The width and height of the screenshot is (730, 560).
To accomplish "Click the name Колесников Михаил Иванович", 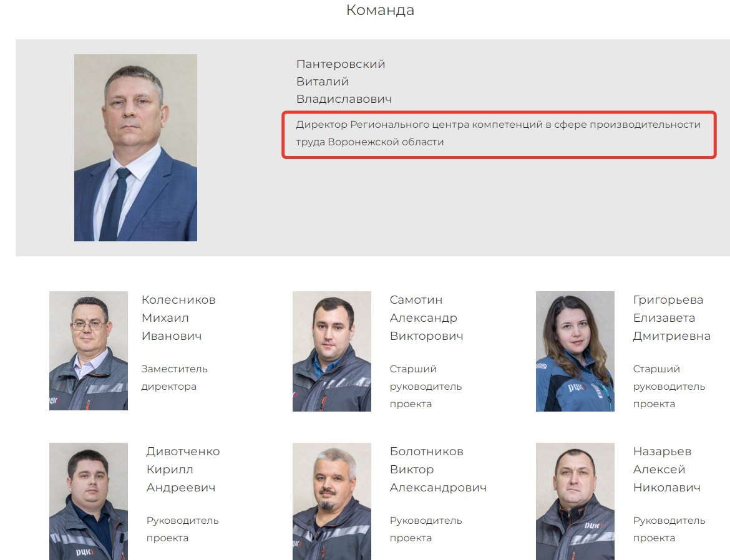I will (178, 318).
